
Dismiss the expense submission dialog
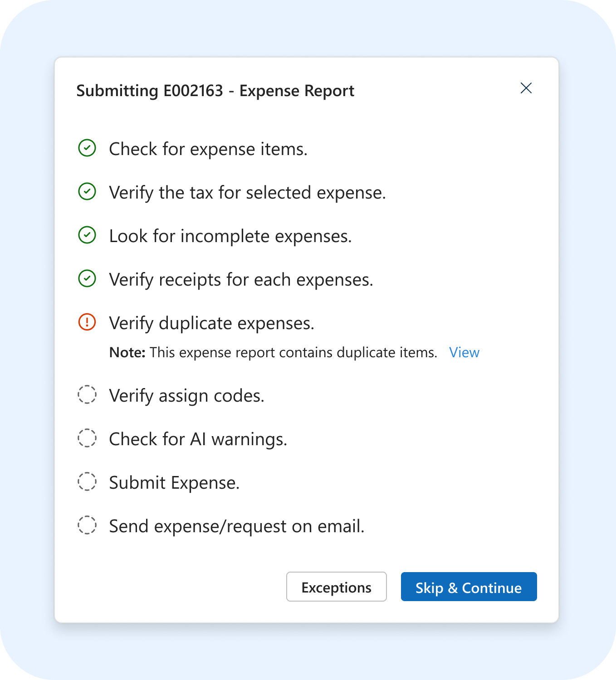[526, 88]
